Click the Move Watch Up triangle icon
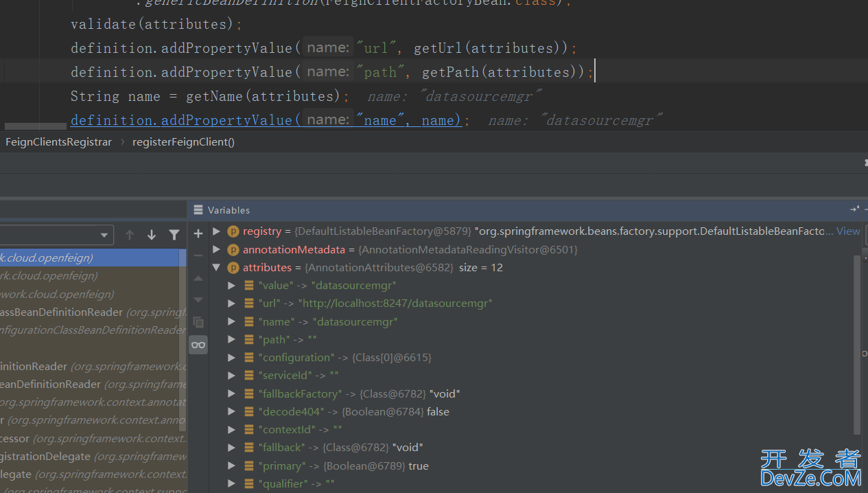 pyautogui.click(x=198, y=278)
